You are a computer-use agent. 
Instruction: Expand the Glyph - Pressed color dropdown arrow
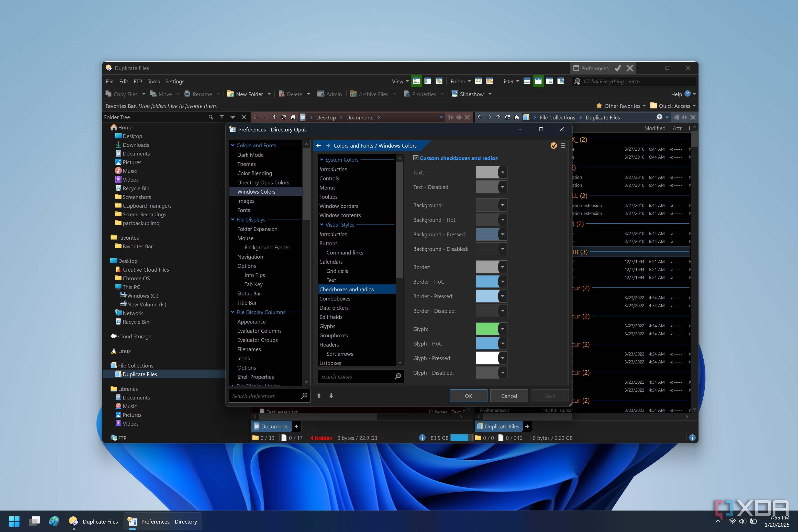[503, 358]
